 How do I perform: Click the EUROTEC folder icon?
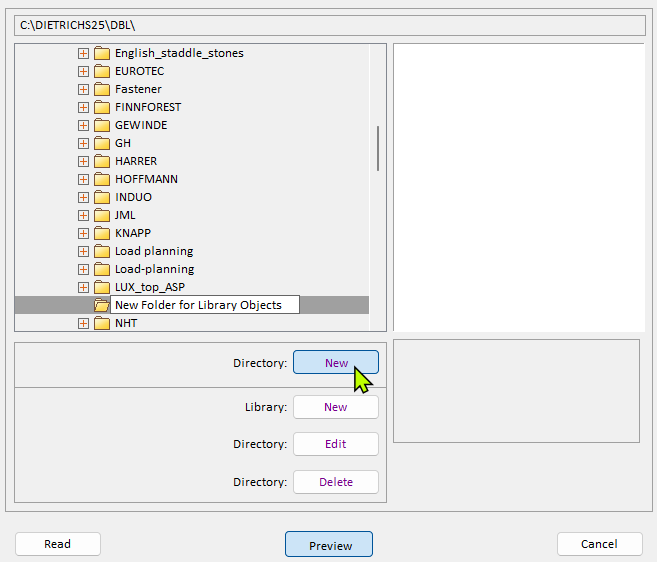pos(101,71)
